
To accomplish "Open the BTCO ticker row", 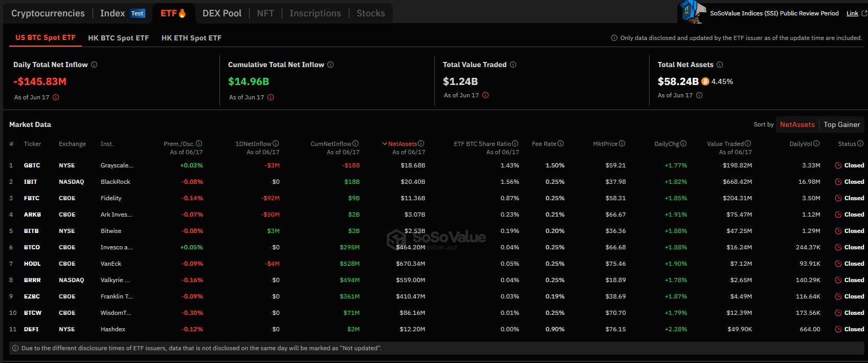I will coord(32,247).
